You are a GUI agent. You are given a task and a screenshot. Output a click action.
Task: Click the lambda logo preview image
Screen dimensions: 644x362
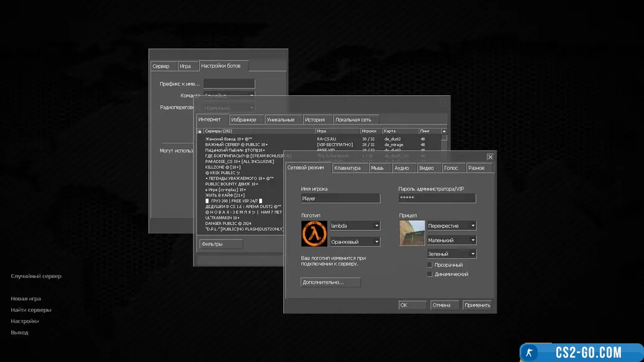pos(314,234)
